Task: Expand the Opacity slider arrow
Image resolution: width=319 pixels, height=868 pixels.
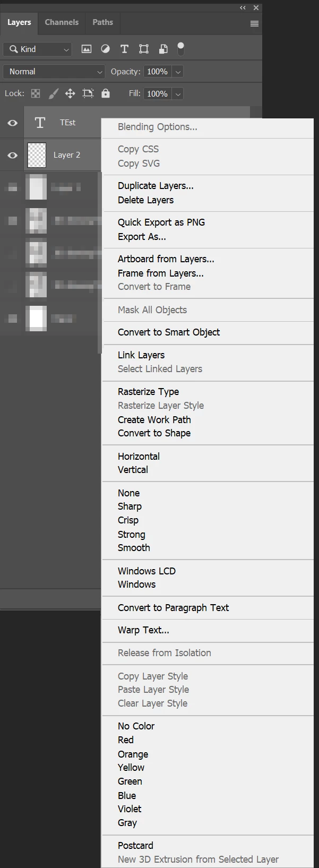Action: pos(178,72)
